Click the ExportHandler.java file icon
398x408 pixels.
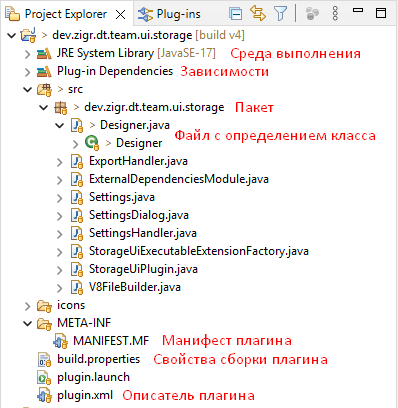(x=77, y=162)
